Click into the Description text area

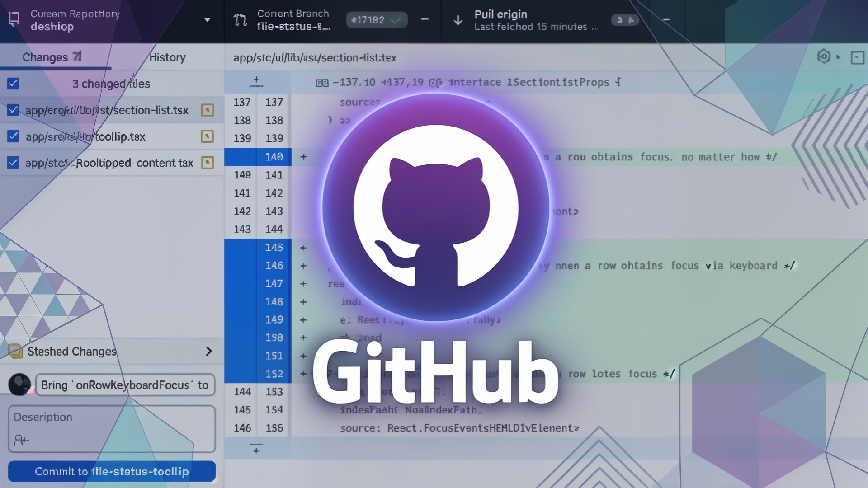click(x=112, y=429)
